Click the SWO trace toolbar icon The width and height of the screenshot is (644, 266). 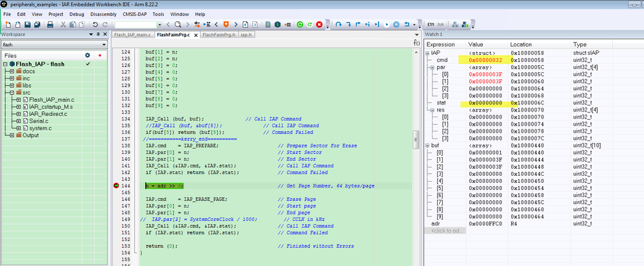coord(440,24)
